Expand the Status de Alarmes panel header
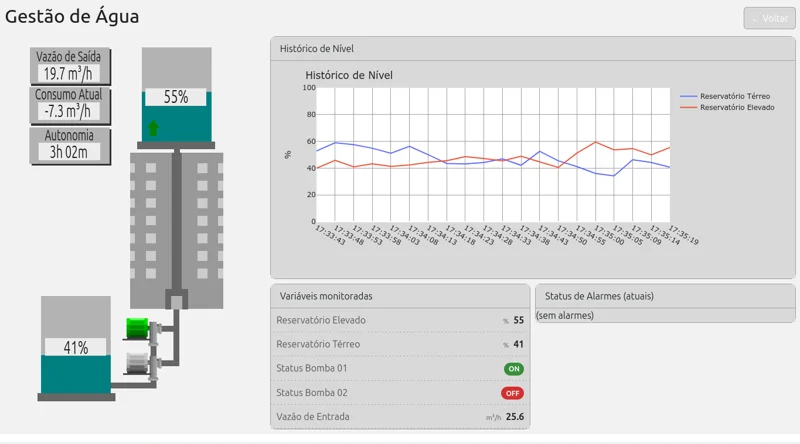Screen dimensions: 800x444 point(666,296)
